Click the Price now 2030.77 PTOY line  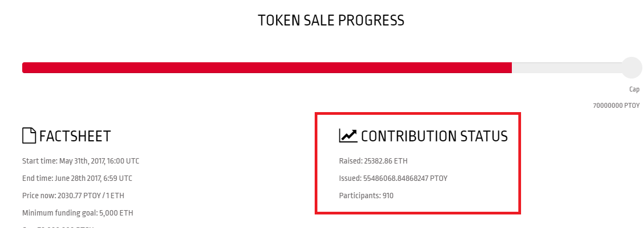point(73,196)
